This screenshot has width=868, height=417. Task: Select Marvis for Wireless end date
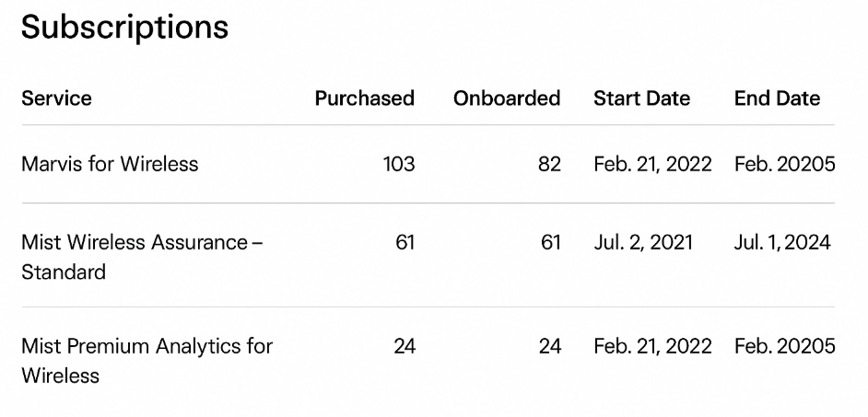click(784, 165)
